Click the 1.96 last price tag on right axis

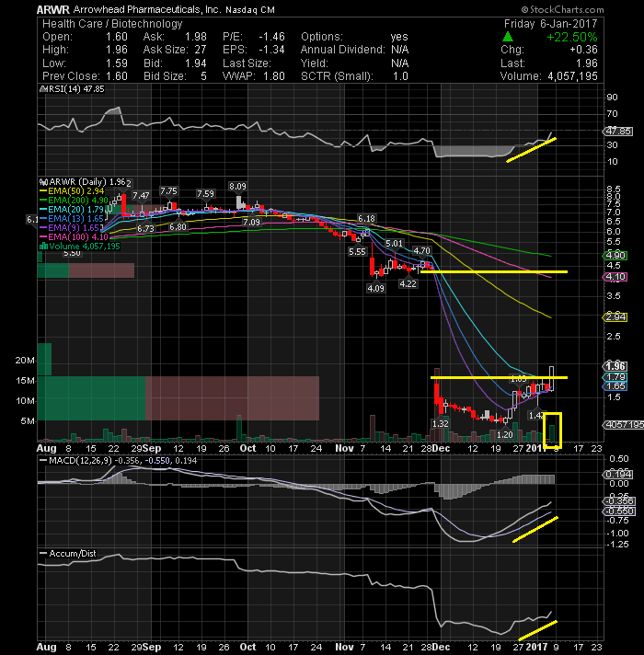[615, 366]
